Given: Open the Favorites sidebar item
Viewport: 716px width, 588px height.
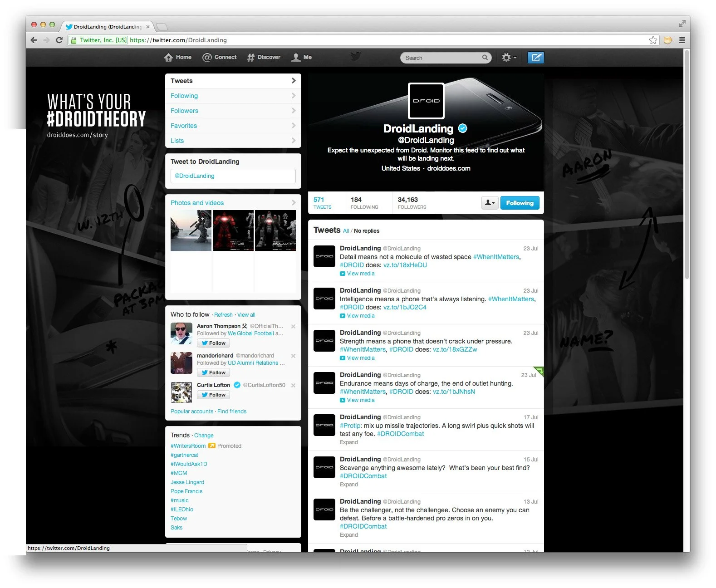Looking at the screenshot, I should (x=233, y=126).
